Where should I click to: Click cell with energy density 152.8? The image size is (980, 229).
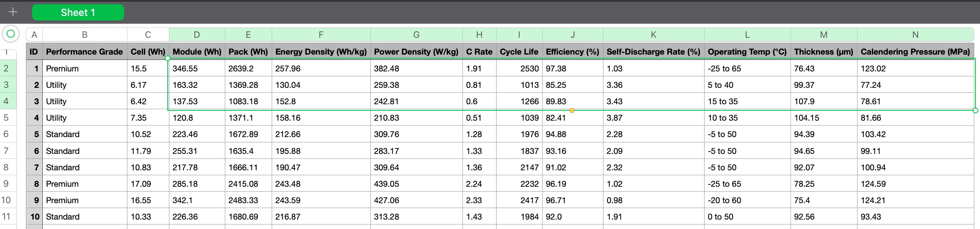[x=321, y=101]
